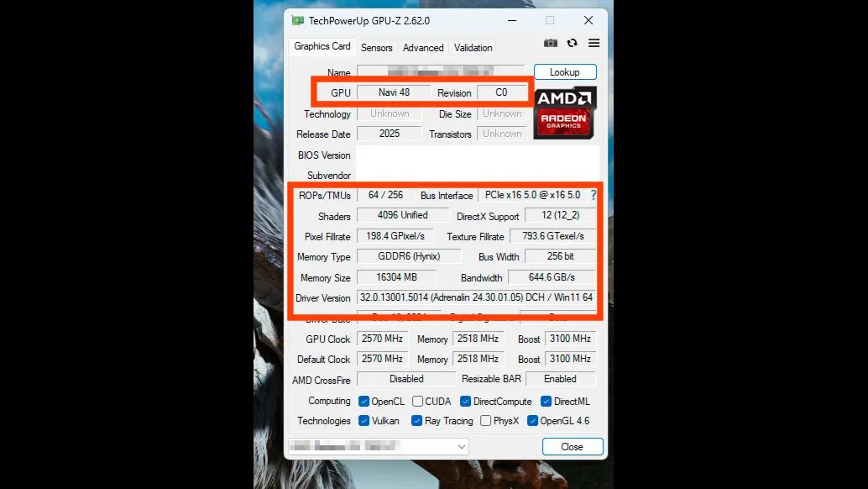The width and height of the screenshot is (868, 489).
Task: Toggle the DirectCompute checkbox
Action: point(466,401)
